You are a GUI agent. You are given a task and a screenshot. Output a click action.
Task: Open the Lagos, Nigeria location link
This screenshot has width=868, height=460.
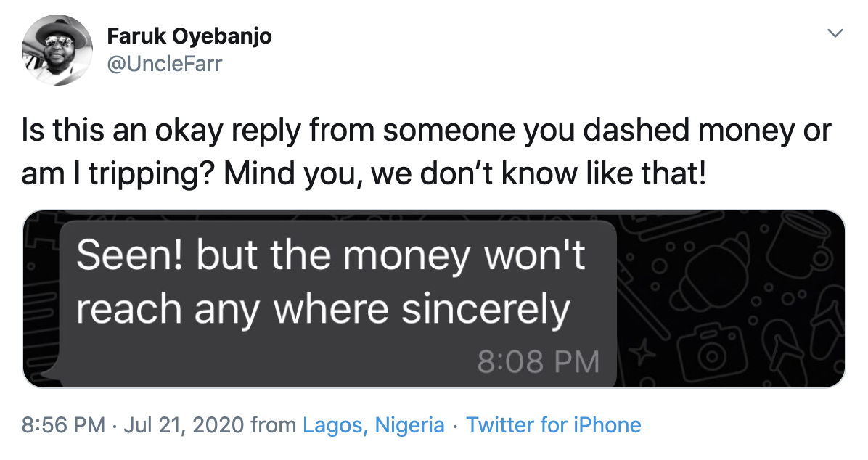coord(373,424)
